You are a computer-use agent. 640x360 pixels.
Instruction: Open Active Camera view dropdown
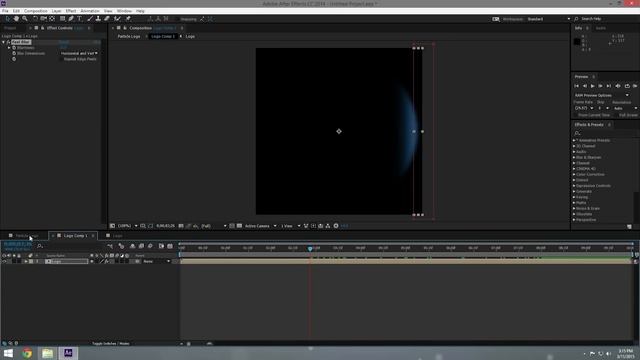coord(260,226)
